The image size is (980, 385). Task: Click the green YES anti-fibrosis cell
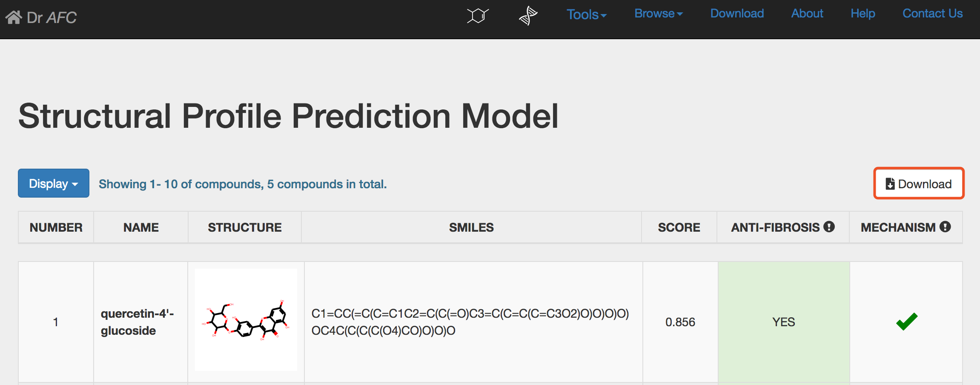coord(783,322)
